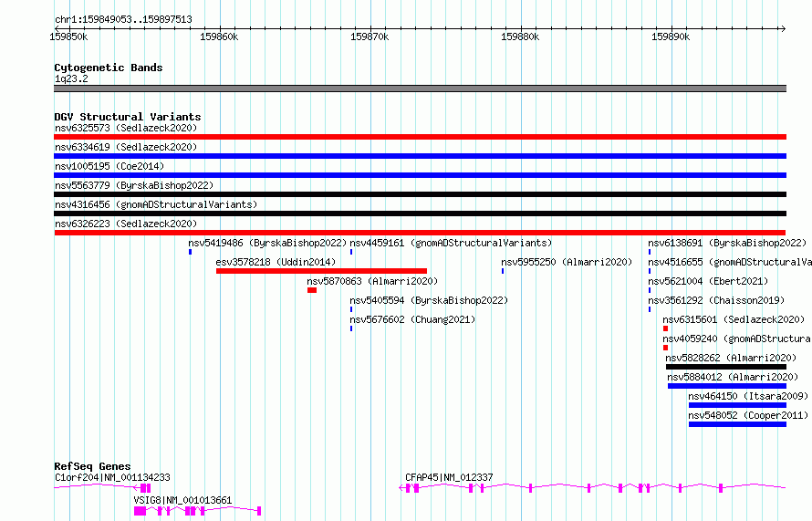
Task: Open the nsv5676602 (Chuang2021) variant label
Action: [412, 319]
